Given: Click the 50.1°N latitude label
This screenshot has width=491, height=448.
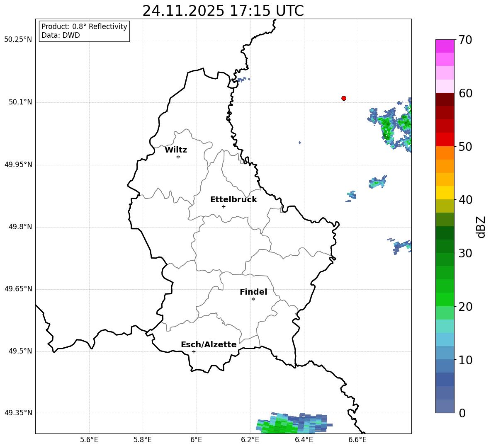Looking at the screenshot, I should click(x=20, y=102).
